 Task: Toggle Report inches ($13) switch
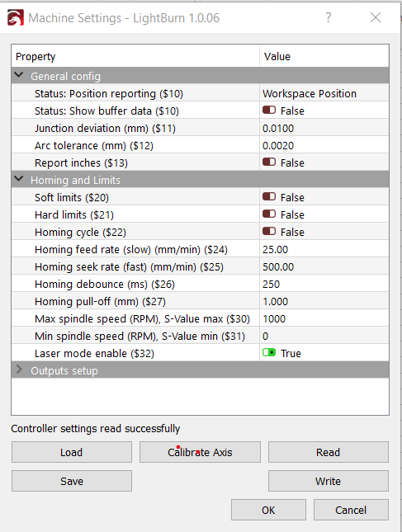[269, 162]
